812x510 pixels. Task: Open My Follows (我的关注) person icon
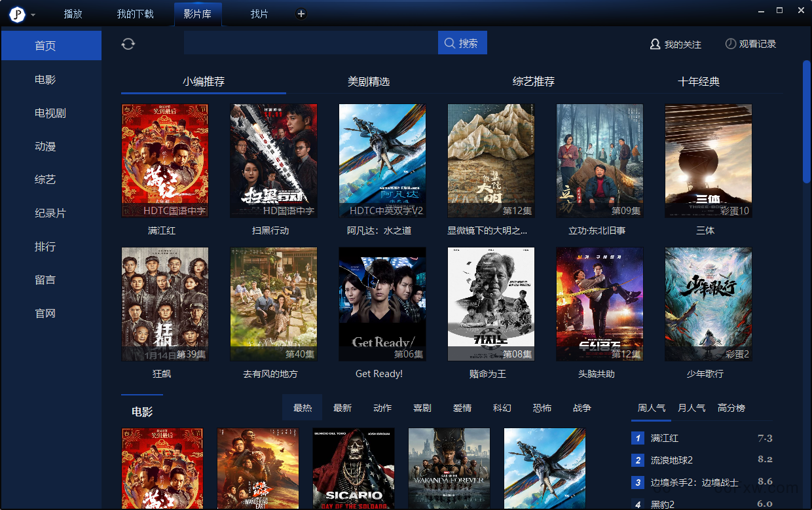click(655, 45)
